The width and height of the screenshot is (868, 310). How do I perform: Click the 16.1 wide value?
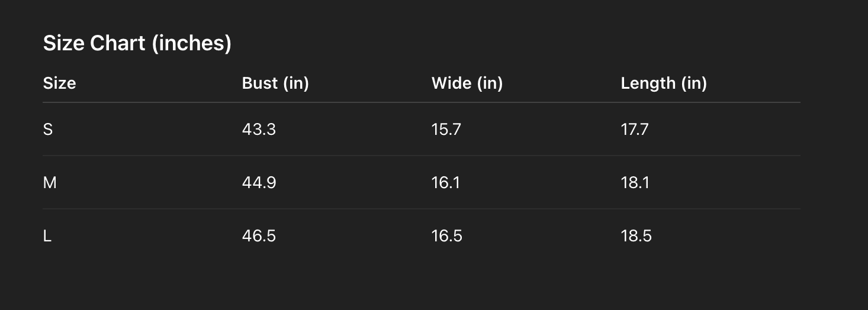(x=445, y=183)
